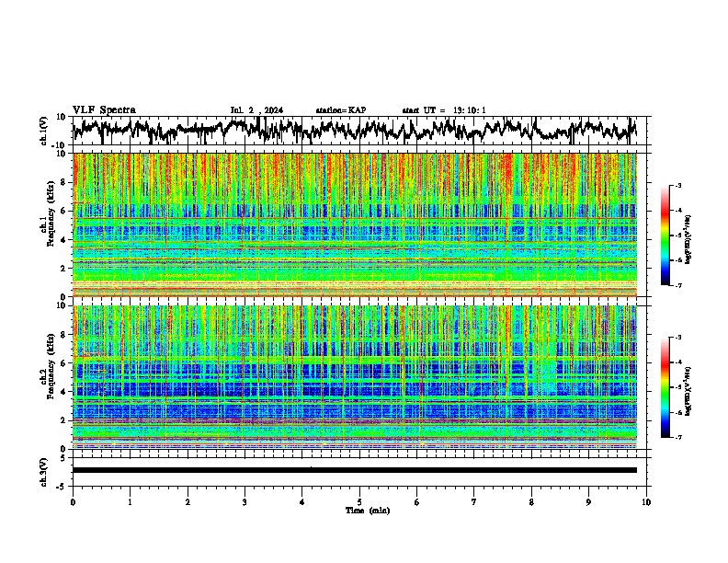Click the "-3" top label of ch.1 colorbar

click(677, 185)
